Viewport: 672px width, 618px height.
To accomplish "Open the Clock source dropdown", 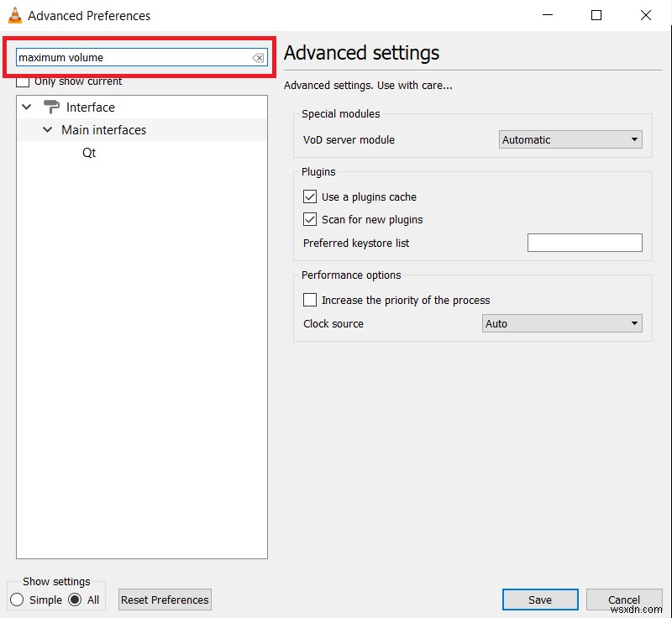I will (562, 323).
